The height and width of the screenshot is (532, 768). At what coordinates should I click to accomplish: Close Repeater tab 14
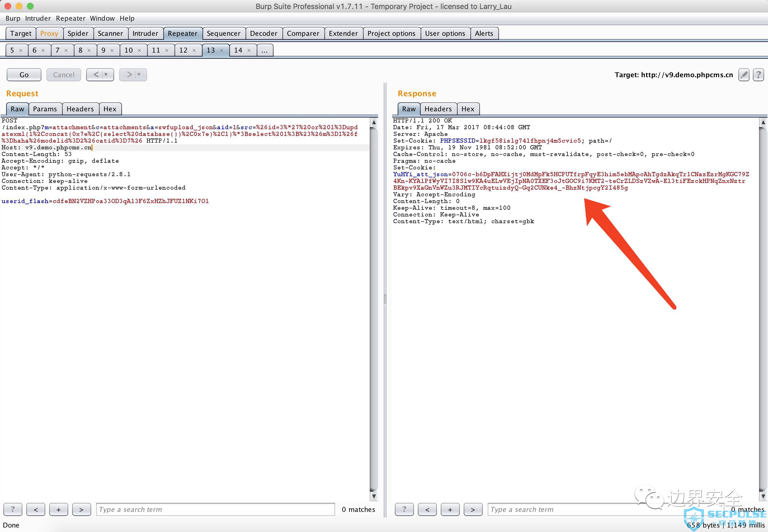[x=249, y=50]
